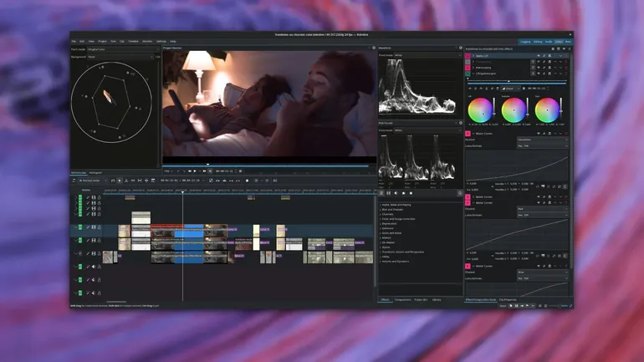
Task: Open the Channel dropdown showing Blue
Action: pos(542,272)
